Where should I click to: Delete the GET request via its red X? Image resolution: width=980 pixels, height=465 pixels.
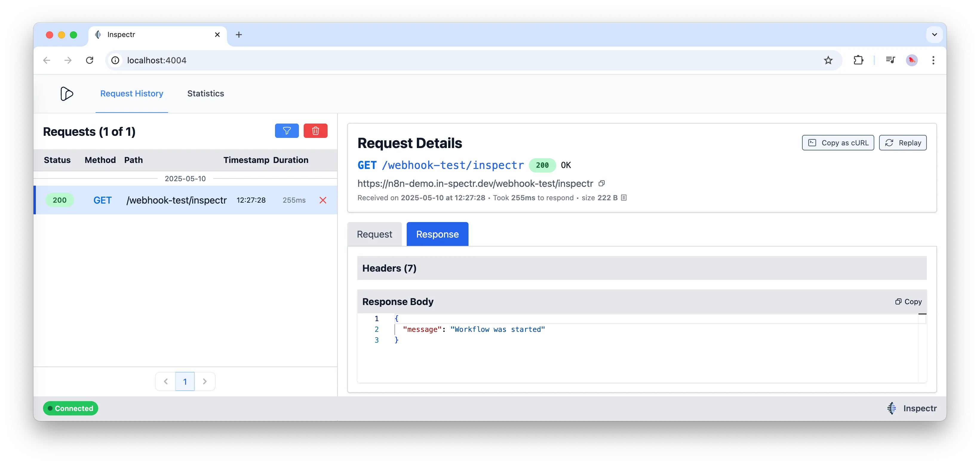[323, 200]
